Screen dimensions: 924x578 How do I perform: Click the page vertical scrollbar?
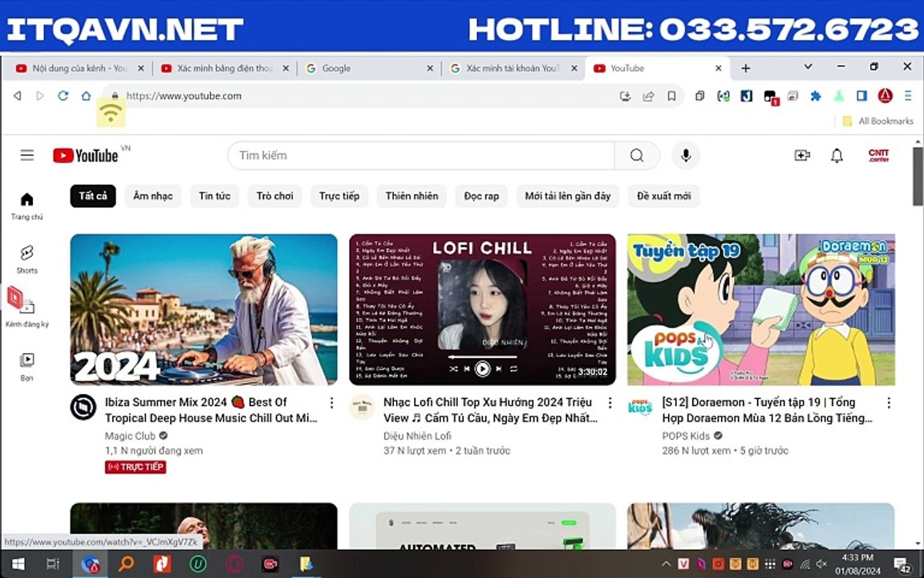[x=918, y=177]
